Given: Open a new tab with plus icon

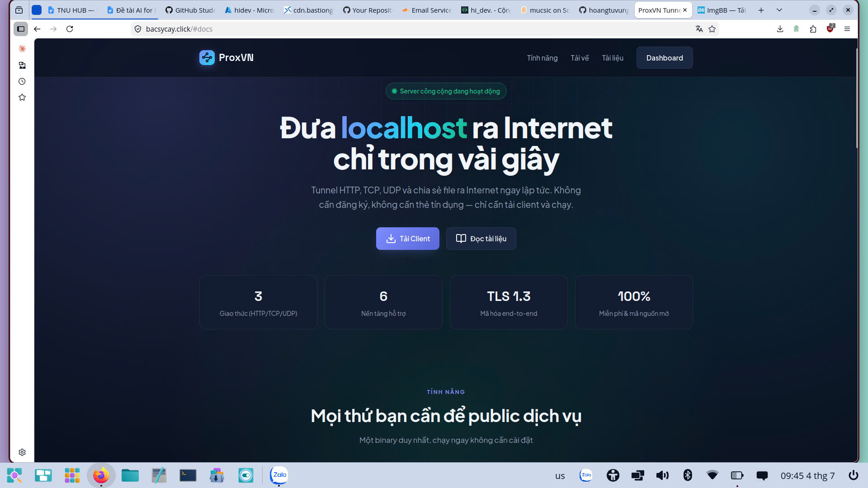Looking at the screenshot, I should (761, 10).
